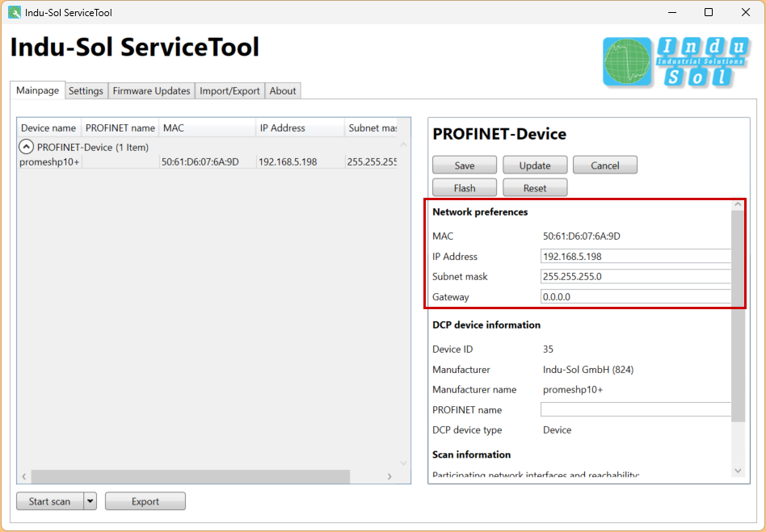The height and width of the screenshot is (532, 766).
Task: Click device list scroll left arrow
Action: coord(24,476)
